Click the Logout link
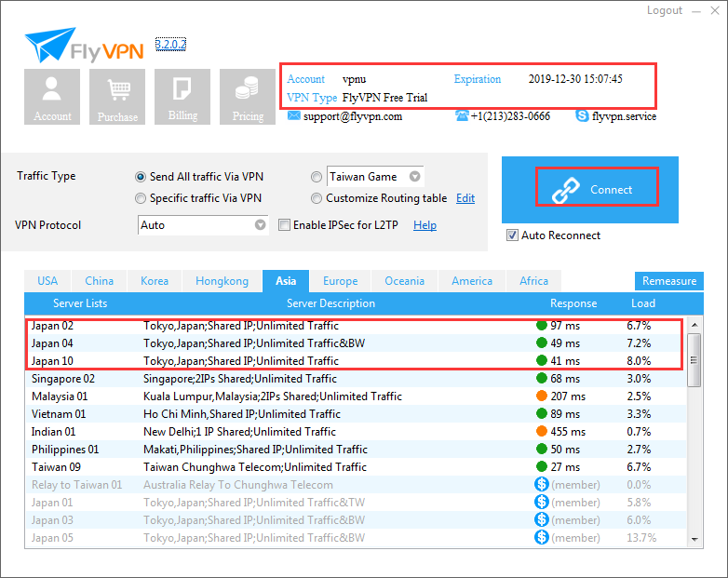The height and width of the screenshot is (578, 728). point(665,10)
